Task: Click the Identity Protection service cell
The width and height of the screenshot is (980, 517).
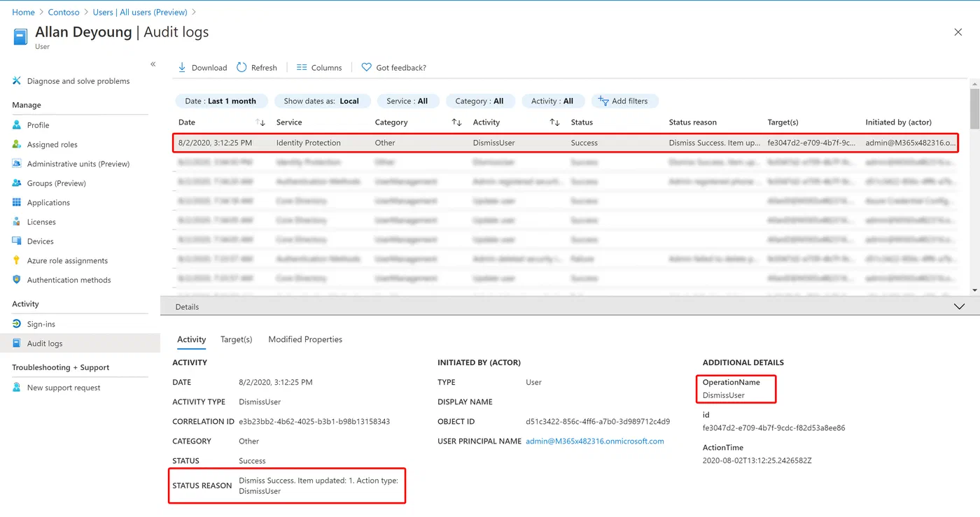Action: [309, 143]
